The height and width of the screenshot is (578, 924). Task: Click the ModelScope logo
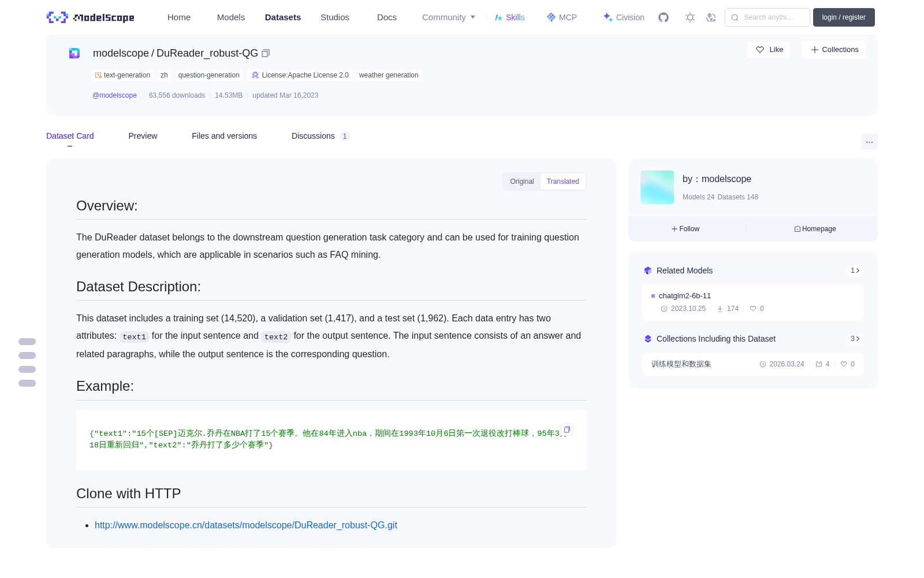[91, 17]
